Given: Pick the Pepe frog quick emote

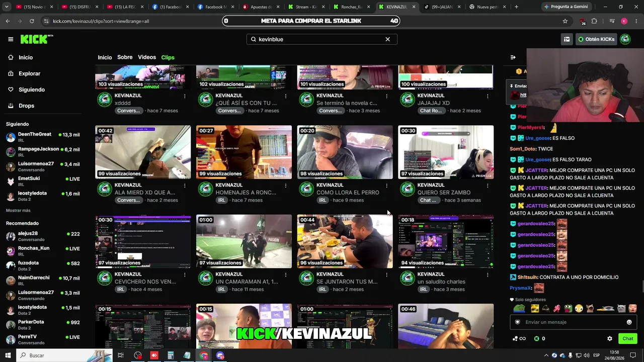Looking at the screenshot, I should (519, 308).
